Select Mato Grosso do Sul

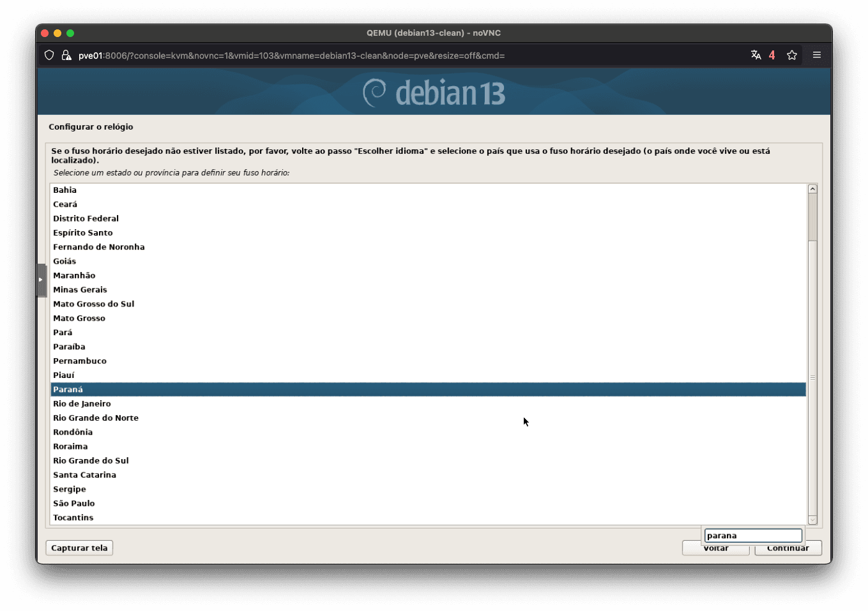point(428,304)
